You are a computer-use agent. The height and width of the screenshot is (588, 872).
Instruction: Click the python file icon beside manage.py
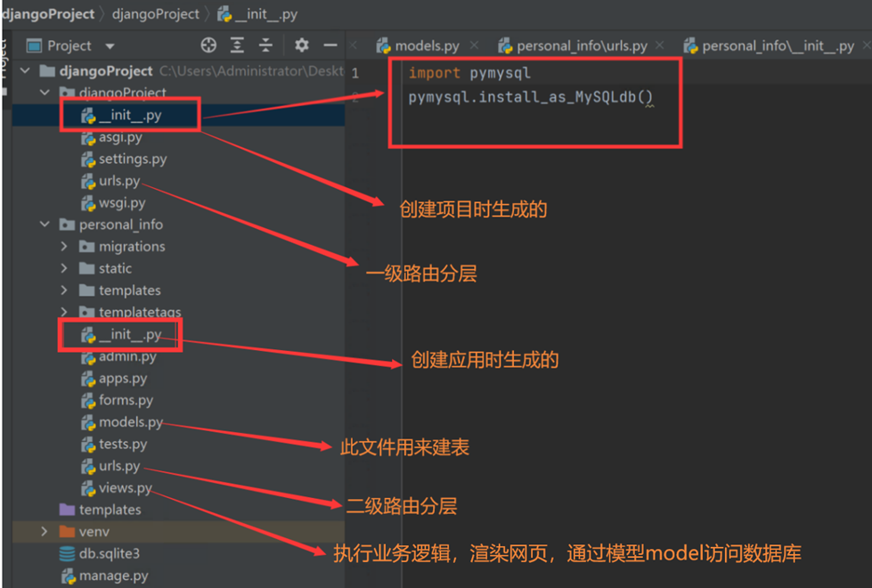(x=69, y=576)
